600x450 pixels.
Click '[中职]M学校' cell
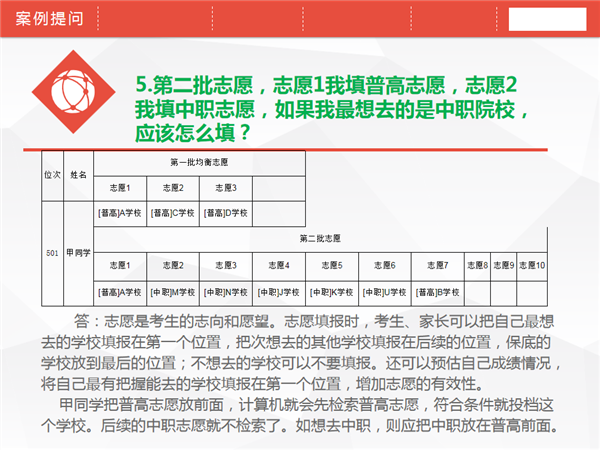[173, 293]
